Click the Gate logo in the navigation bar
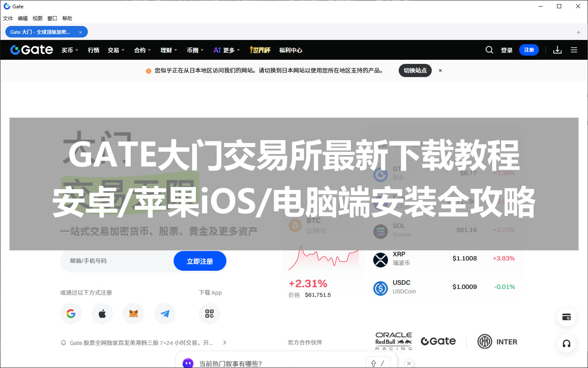The width and height of the screenshot is (588, 368). coord(32,50)
